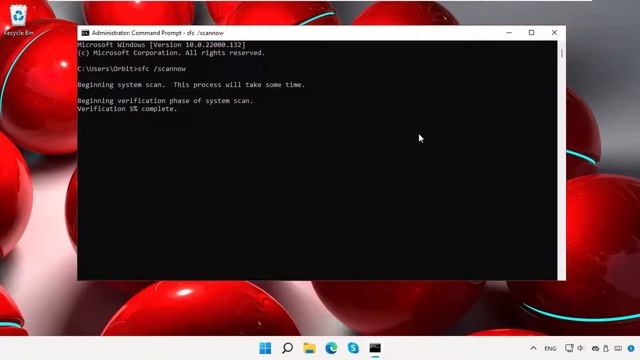Image resolution: width=640 pixels, height=360 pixels.
Task: Open the Windows Start menu
Action: point(265,348)
